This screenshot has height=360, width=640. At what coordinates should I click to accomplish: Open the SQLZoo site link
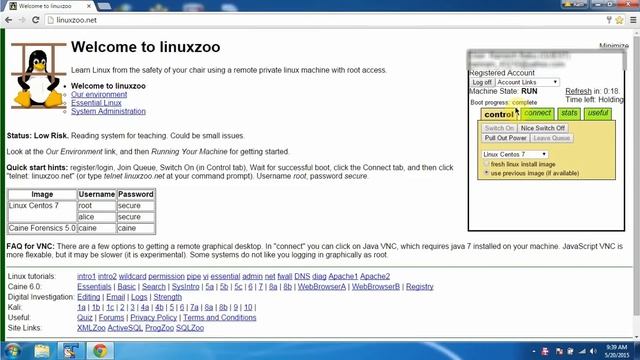(x=190, y=328)
